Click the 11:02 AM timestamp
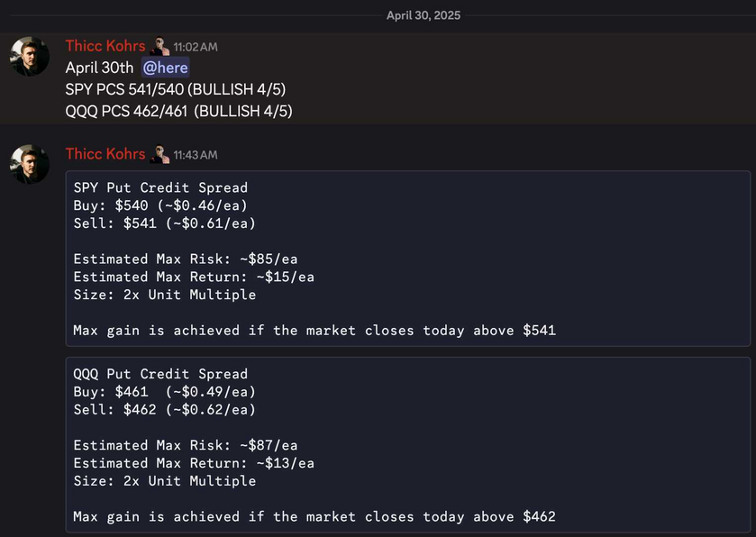 pyautogui.click(x=196, y=47)
